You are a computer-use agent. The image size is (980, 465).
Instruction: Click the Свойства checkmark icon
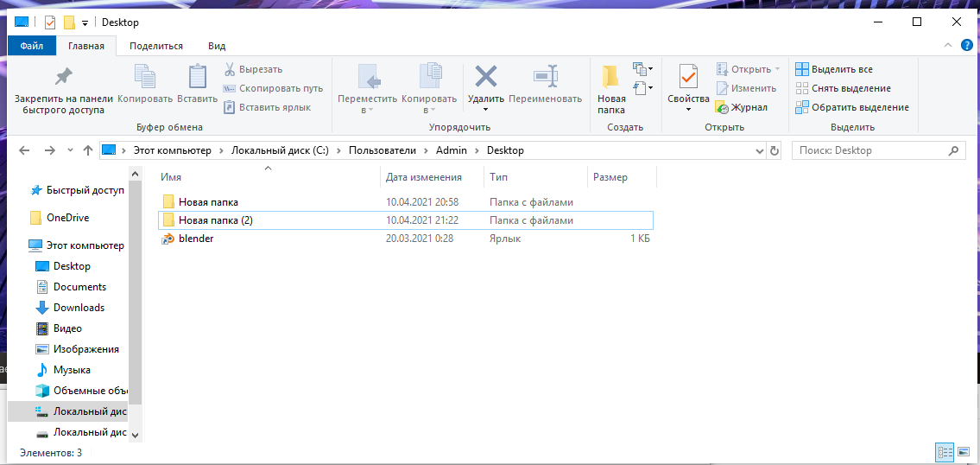688,76
